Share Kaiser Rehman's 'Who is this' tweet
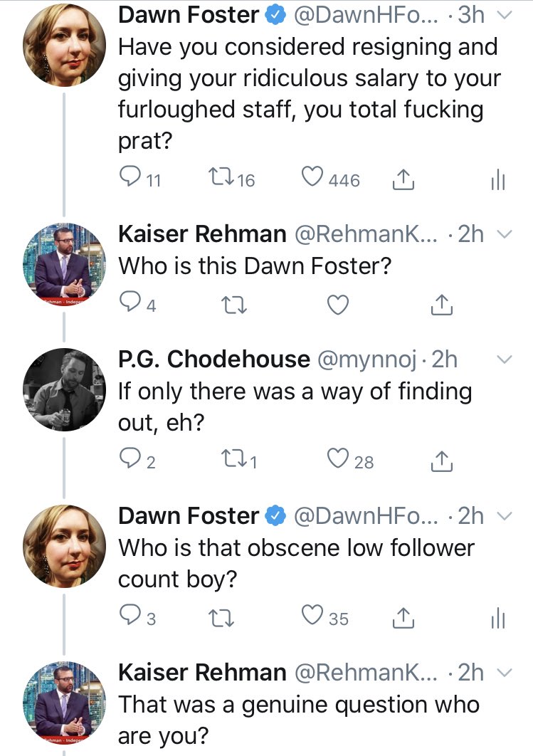This screenshot has height=756, width=533. coord(442,305)
